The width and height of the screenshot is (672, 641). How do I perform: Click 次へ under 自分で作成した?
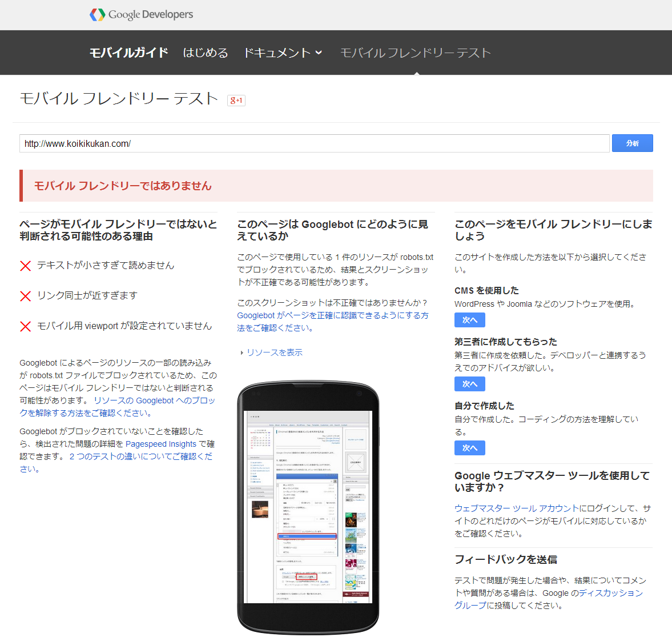[470, 448]
